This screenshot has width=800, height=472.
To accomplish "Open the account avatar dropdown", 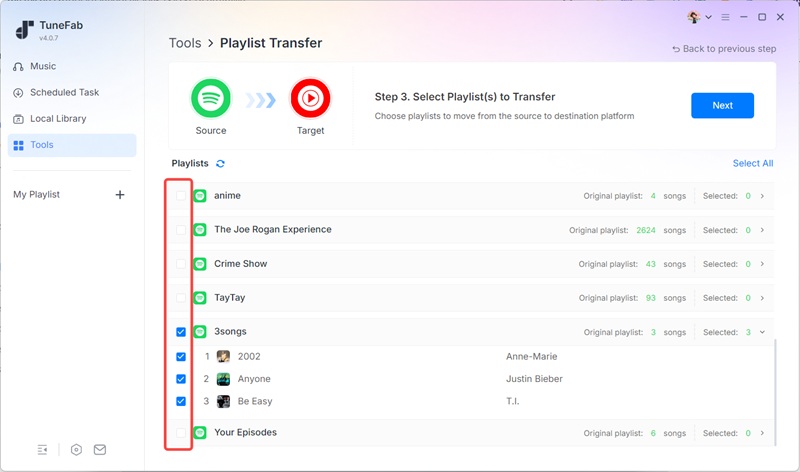I will click(699, 17).
